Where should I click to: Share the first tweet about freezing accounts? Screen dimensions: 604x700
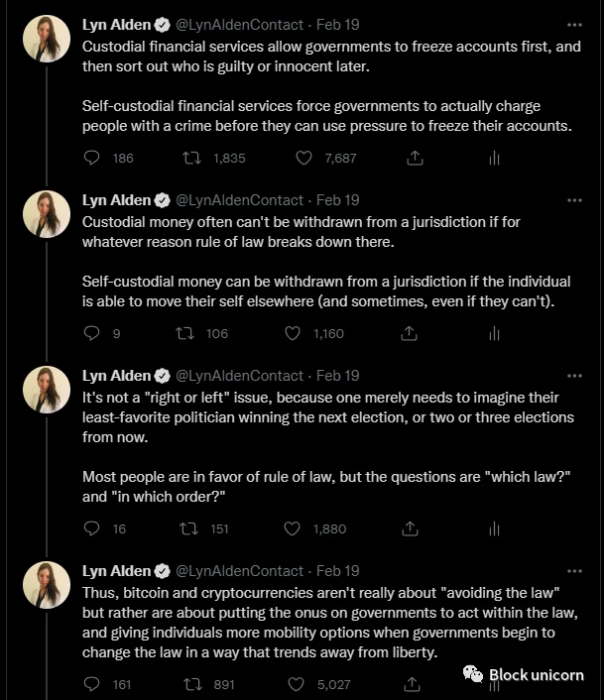(x=415, y=158)
